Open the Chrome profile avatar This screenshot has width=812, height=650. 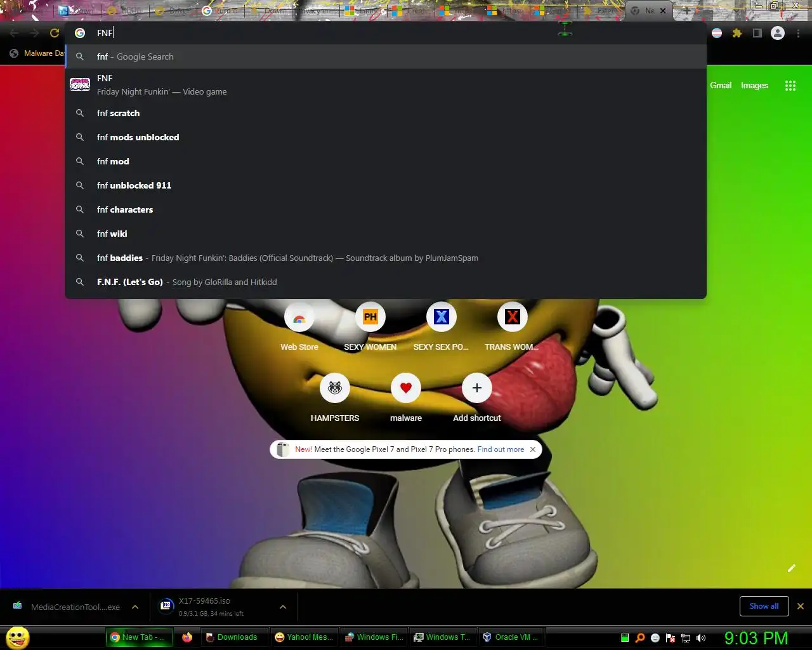point(778,33)
